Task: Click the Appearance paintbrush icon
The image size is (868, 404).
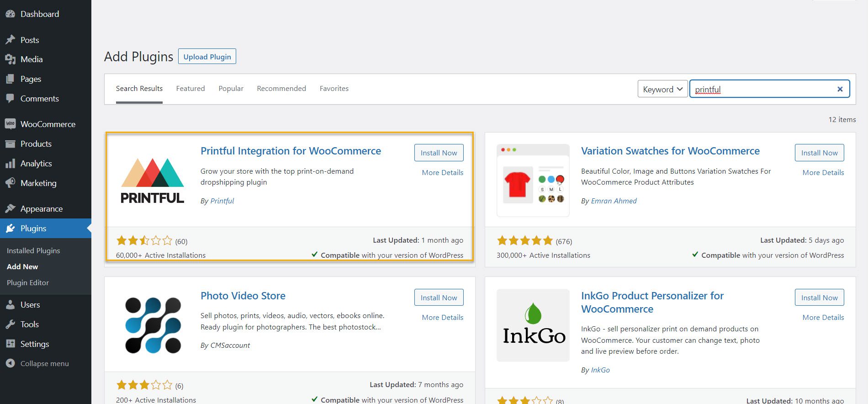Action: 10,208
